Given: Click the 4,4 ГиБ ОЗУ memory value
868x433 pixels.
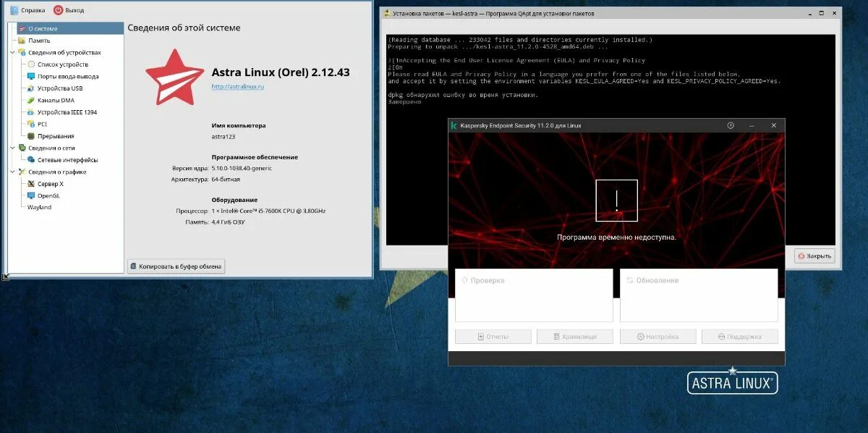Looking at the screenshot, I should click(x=228, y=222).
